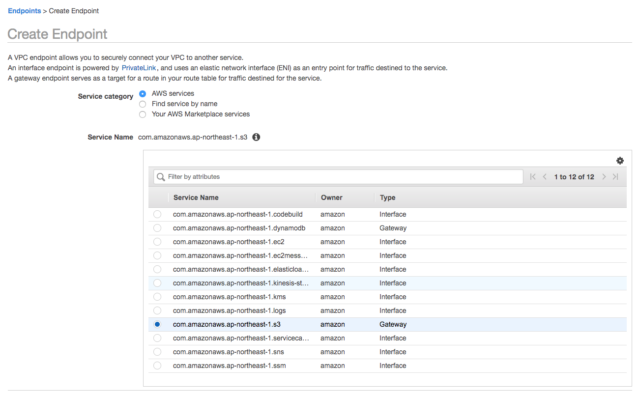
Task: Click the '1 to 12 of 12' pagination text
Action: [x=574, y=177]
